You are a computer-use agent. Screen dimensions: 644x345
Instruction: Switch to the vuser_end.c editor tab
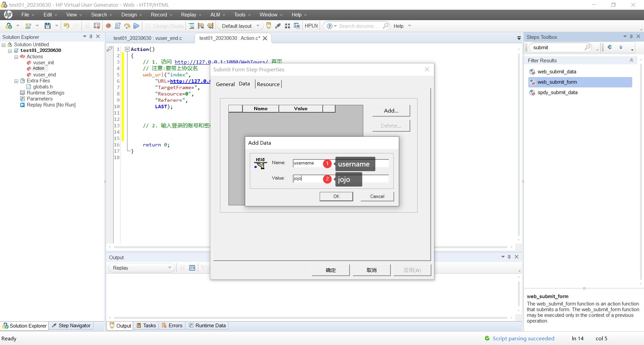pyautogui.click(x=148, y=38)
